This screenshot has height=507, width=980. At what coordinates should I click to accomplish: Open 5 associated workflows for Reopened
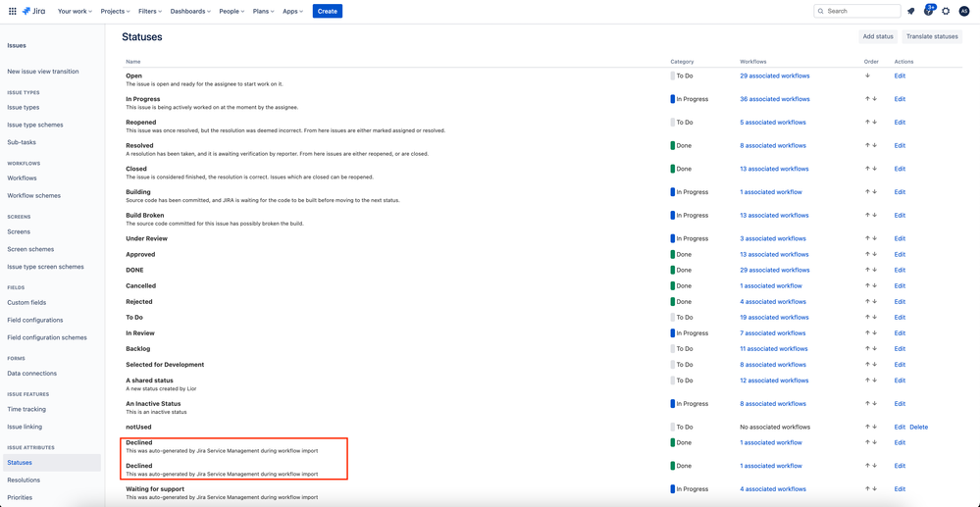(773, 122)
